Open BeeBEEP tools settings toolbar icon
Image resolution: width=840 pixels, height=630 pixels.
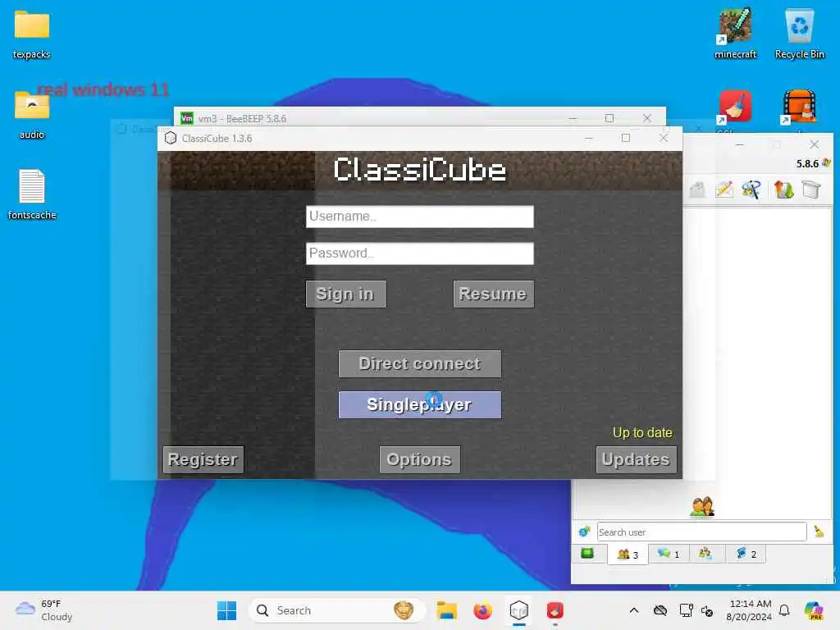click(751, 189)
